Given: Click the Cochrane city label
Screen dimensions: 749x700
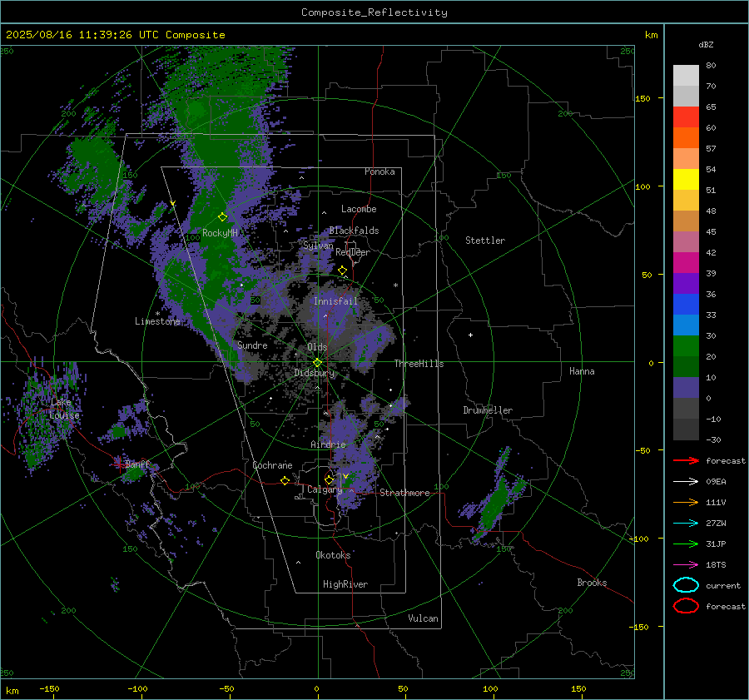Looking at the screenshot, I should 272,465.
